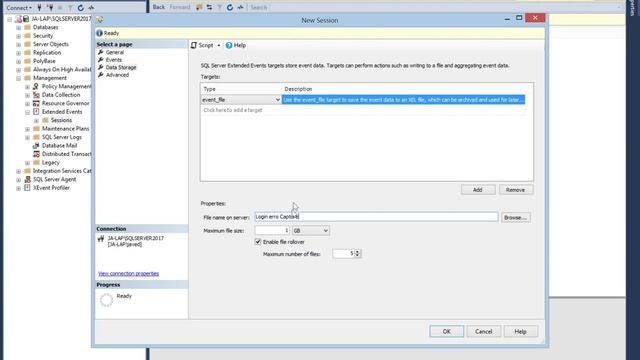Click the sync arrows icon beside Forward
The height and width of the screenshot is (360, 640).
209,7
